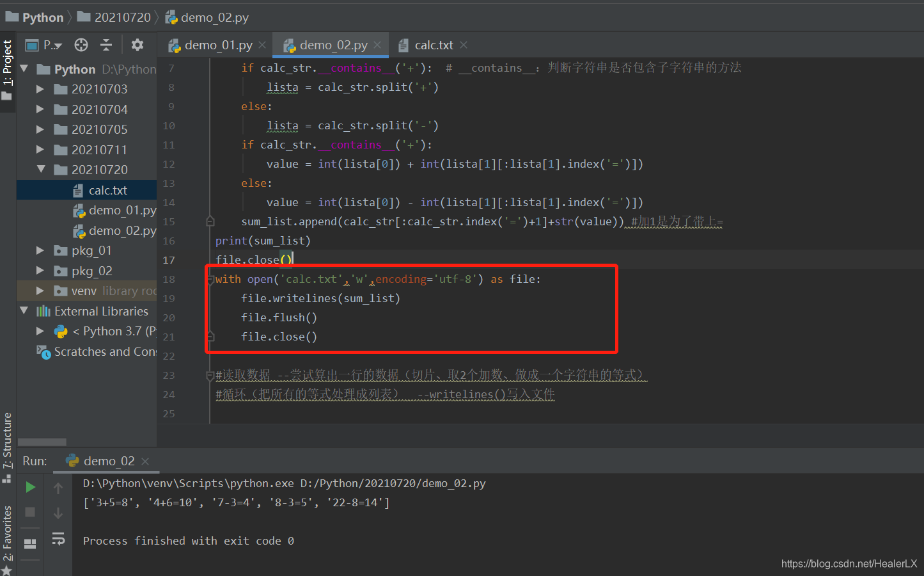Click the file.flush() code line
This screenshot has width=924, height=576.
tap(279, 317)
